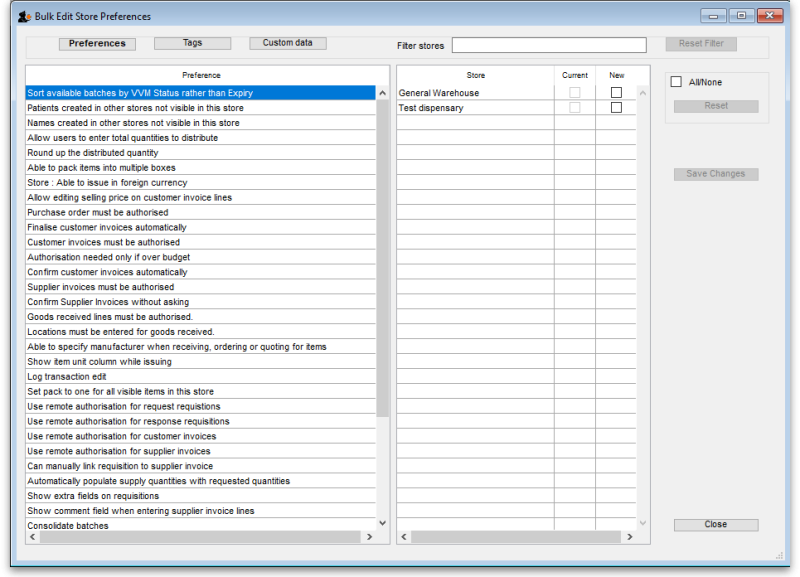Screen dimensions: 800x577
Task: Click scroll up arrow in preference list
Action: tap(382, 93)
